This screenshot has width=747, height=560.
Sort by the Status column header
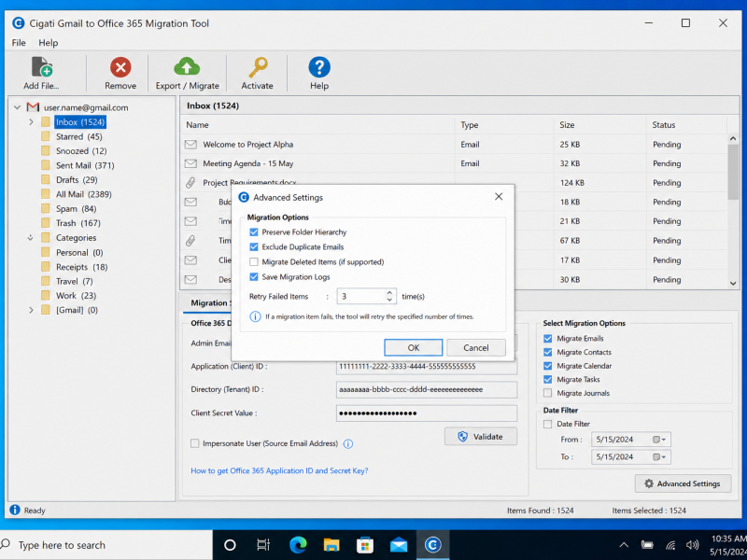664,125
